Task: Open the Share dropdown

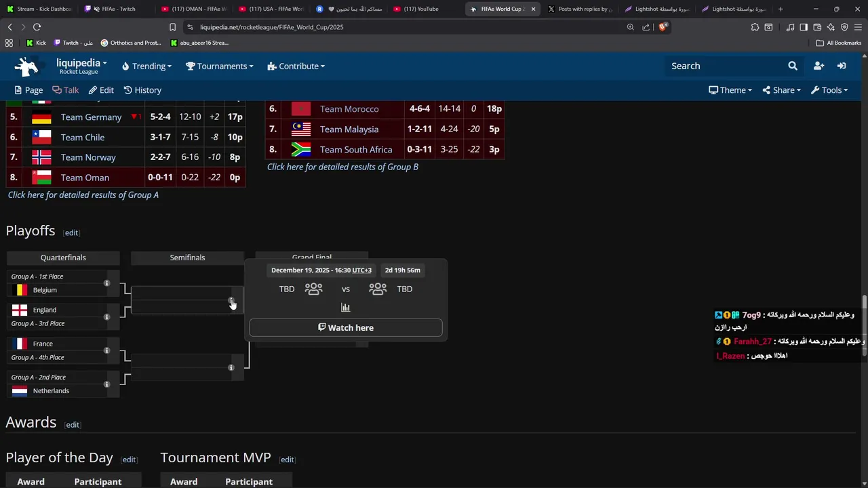Action: tap(781, 90)
